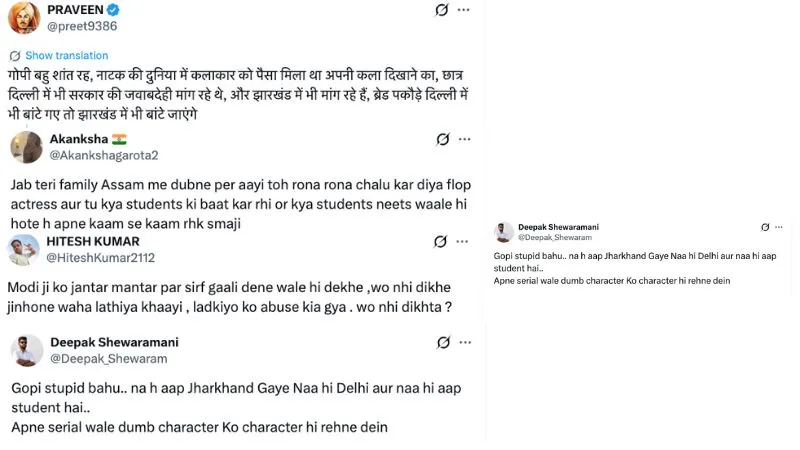Open the three-dot menu on HITESH KUMAR's tweet
Image resolution: width=800 pixels, height=450 pixels.
click(462, 241)
